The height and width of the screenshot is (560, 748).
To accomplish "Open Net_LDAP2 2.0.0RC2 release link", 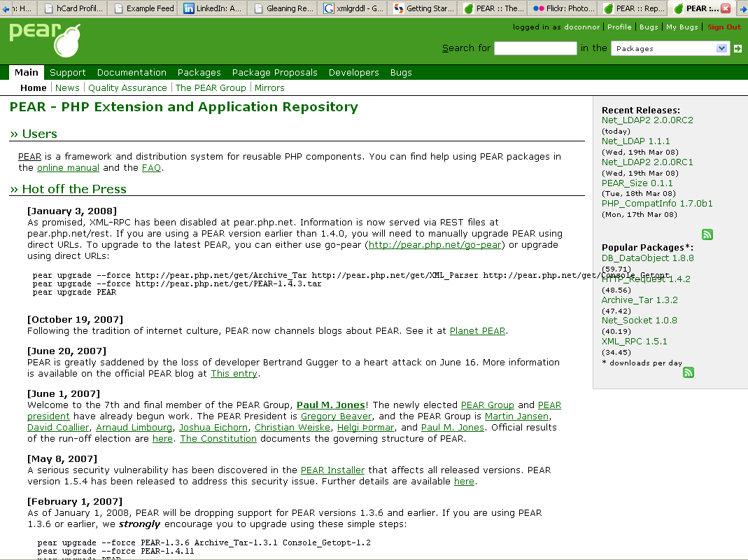I will pos(647,120).
